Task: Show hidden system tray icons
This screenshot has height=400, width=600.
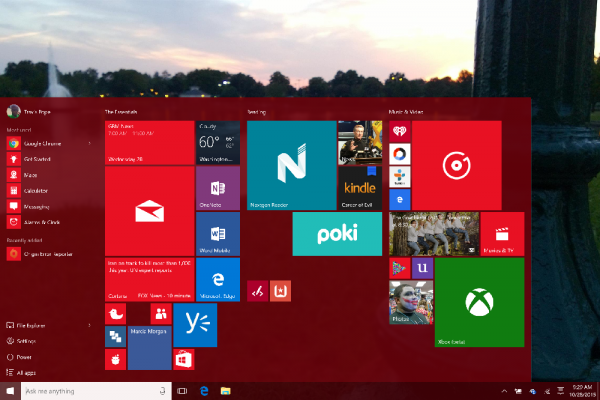Action: (x=504, y=391)
